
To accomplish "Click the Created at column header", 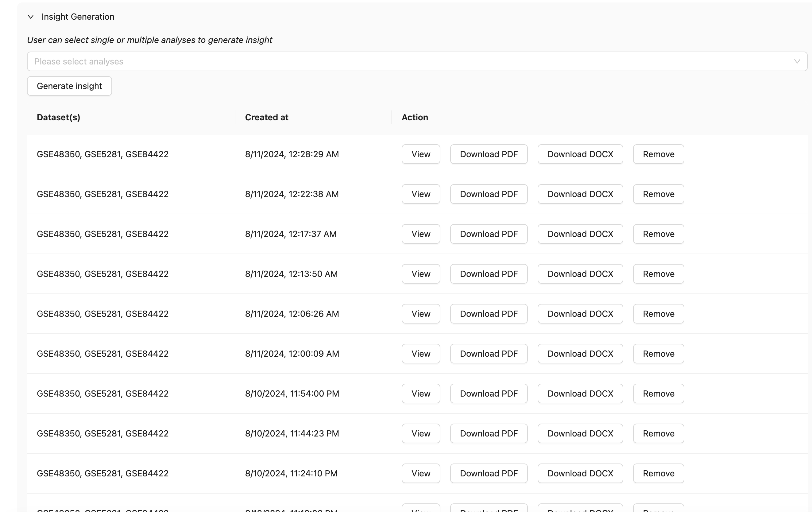I will 266,117.
